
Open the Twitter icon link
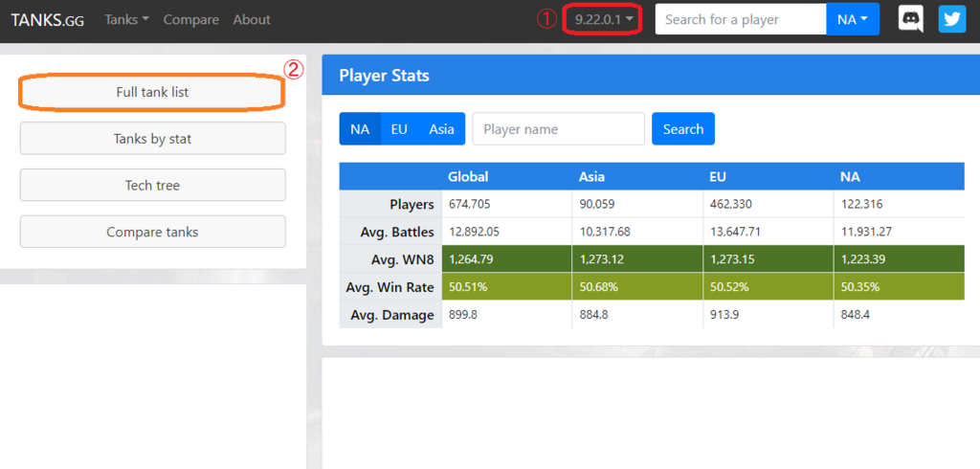coord(952,19)
